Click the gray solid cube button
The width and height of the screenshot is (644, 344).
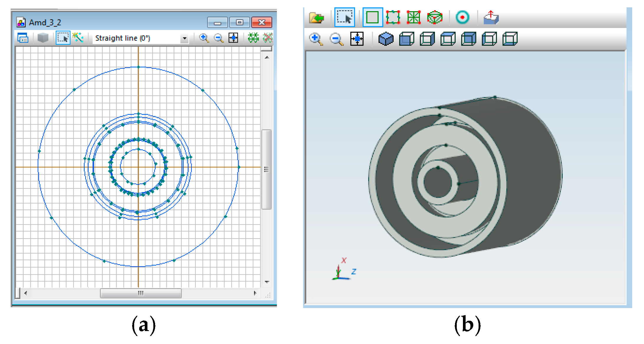[x=43, y=38]
